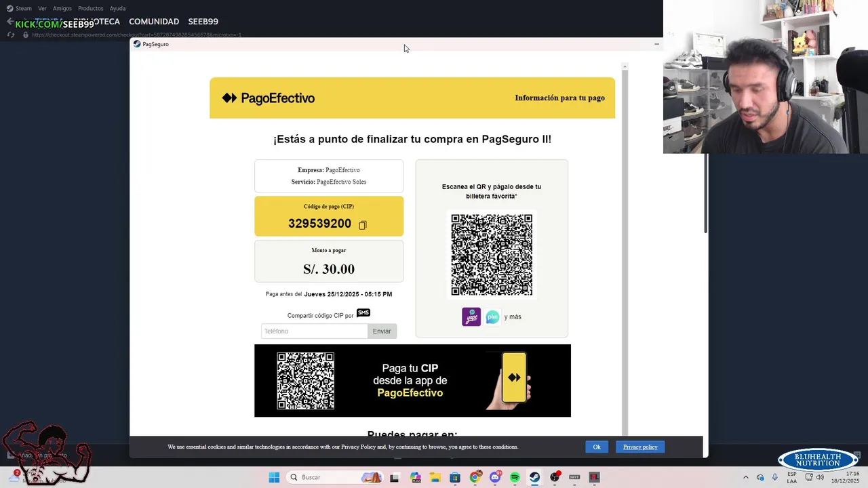Click the CIP code text 329539200

[x=319, y=224]
